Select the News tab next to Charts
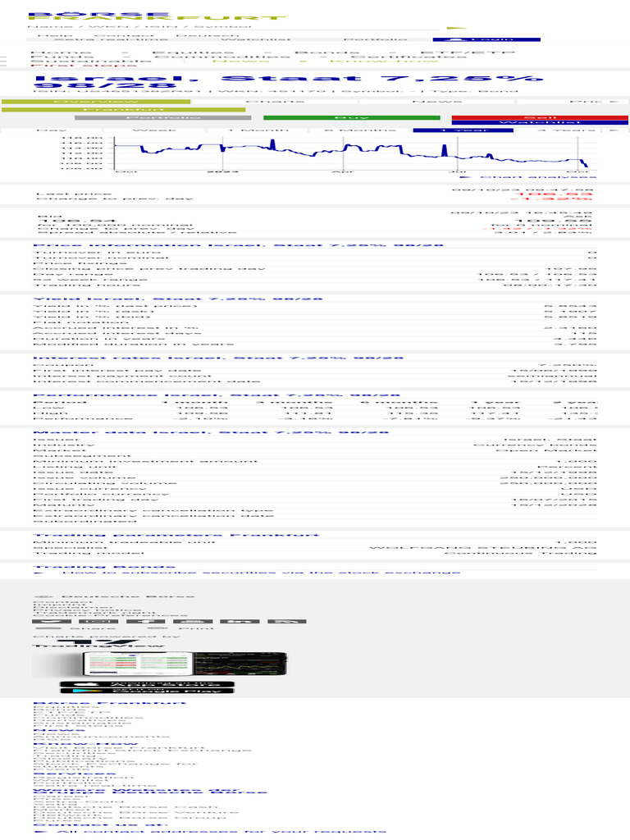630x840 pixels. [x=436, y=101]
